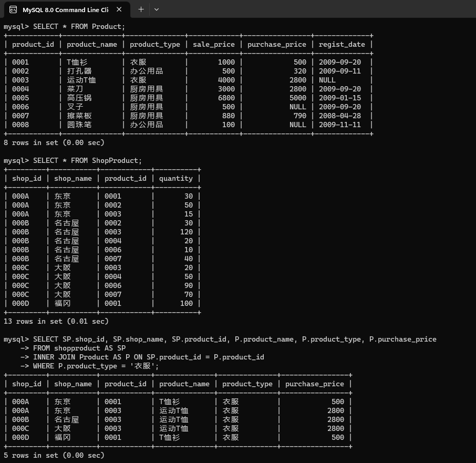Click the sale_price column header
476x463 pixels.
click(x=213, y=44)
